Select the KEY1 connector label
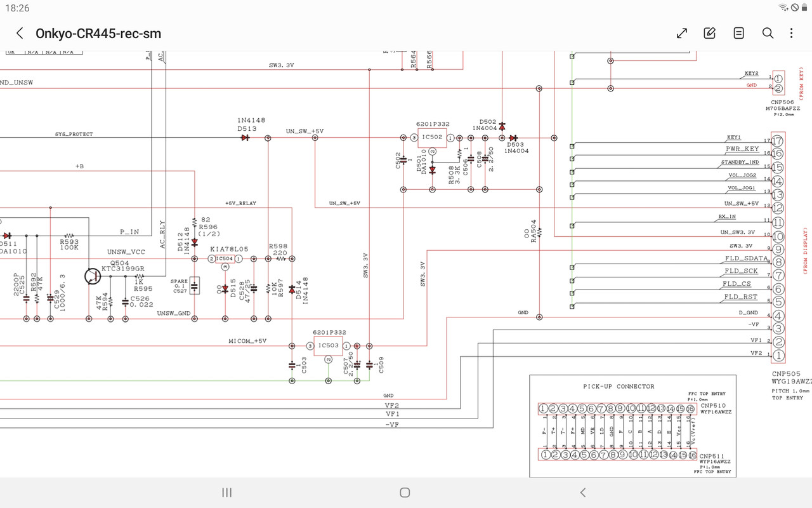 click(734, 137)
